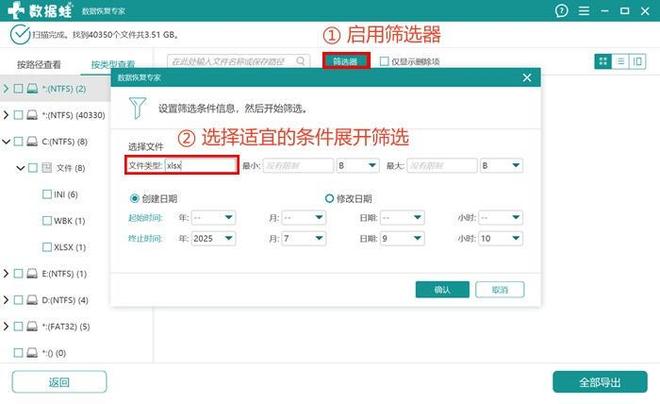Screen dimensions: 660x404
Task: Click the drive icon for *:() (0)
Action: pos(32,353)
